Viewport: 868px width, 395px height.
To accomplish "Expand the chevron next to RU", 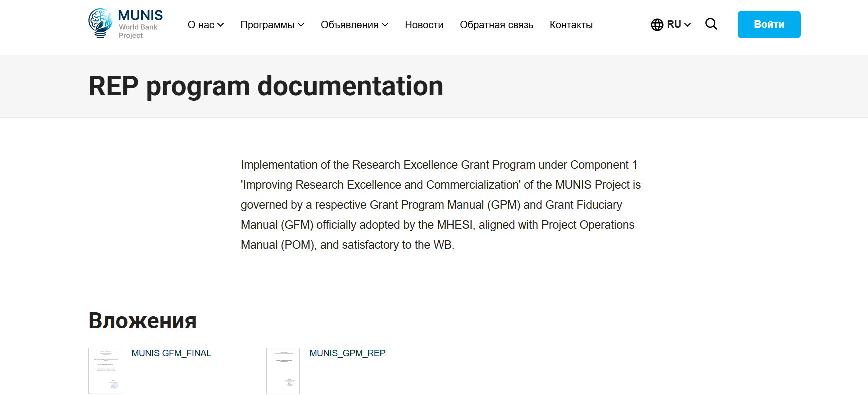I will [x=688, y=25].
